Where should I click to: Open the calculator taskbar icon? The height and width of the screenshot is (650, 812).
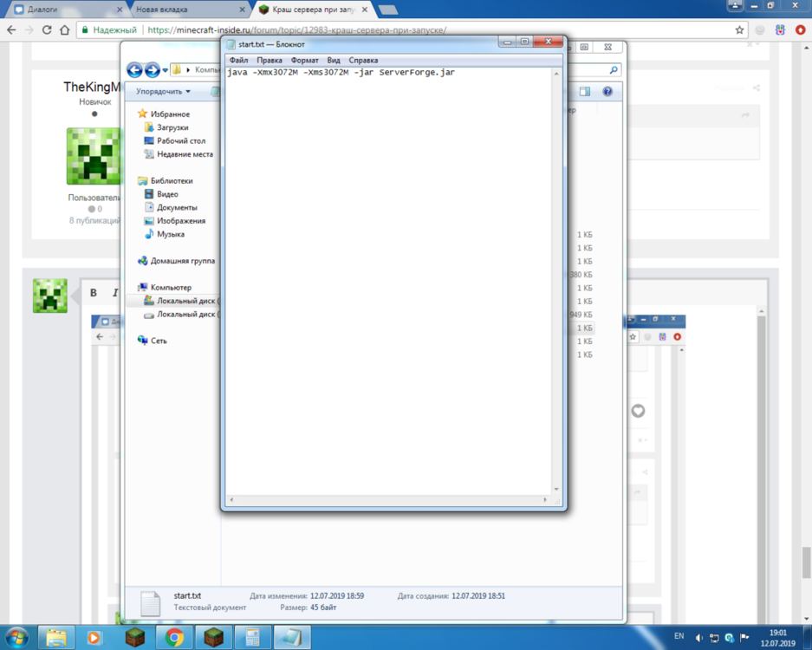coord(252,638)
